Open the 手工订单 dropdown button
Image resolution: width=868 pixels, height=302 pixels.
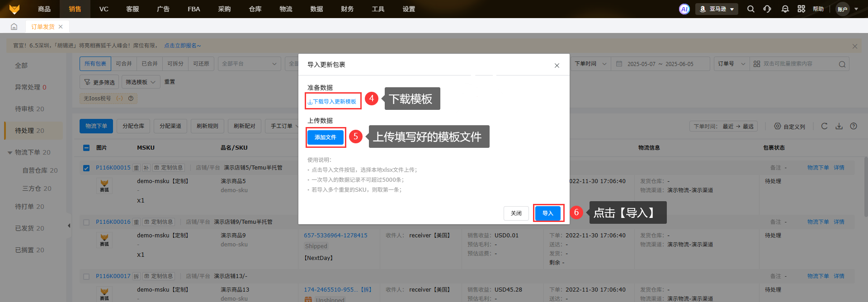282,126
